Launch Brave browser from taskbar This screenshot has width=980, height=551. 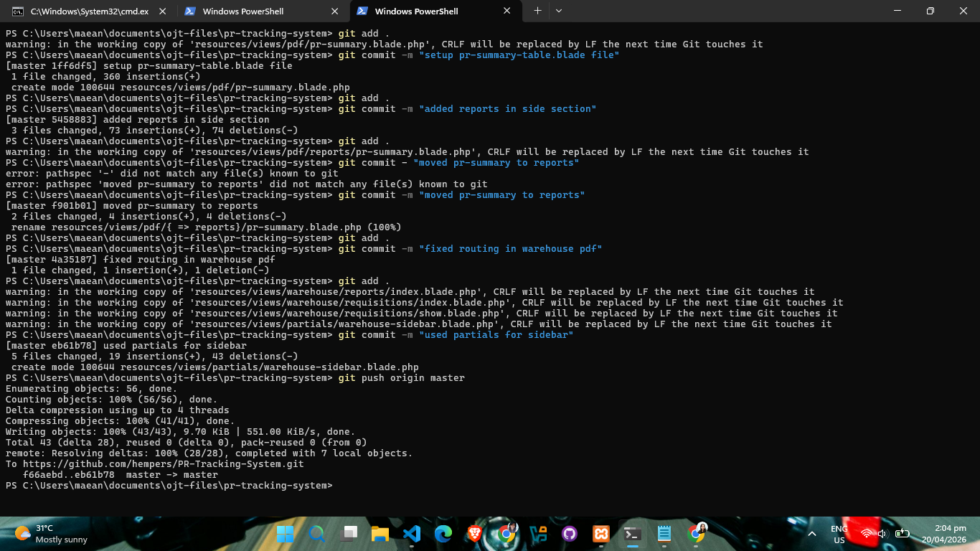click(475, 534)
